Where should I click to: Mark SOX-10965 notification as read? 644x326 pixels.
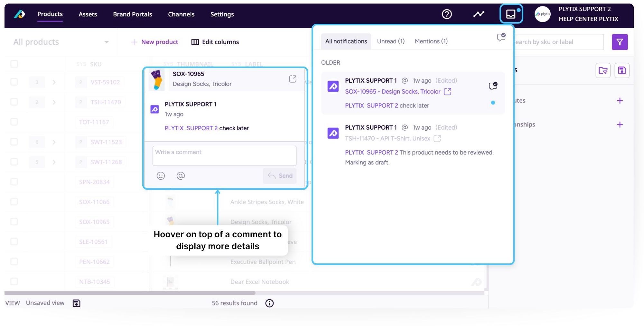click(493, 86)
